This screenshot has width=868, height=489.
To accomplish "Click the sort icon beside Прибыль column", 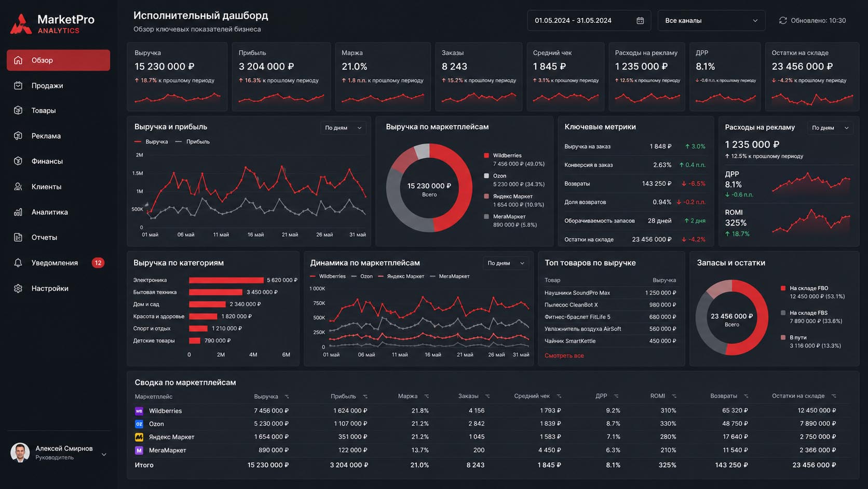I will [365, 397].
